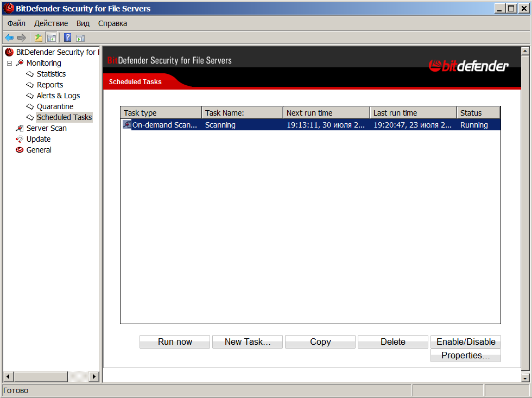Image resolution: width=532 pixels, height=398 pixels.
Task: Sort by Next run time column header
Action: pyautogui.click(x=326, y=112)
